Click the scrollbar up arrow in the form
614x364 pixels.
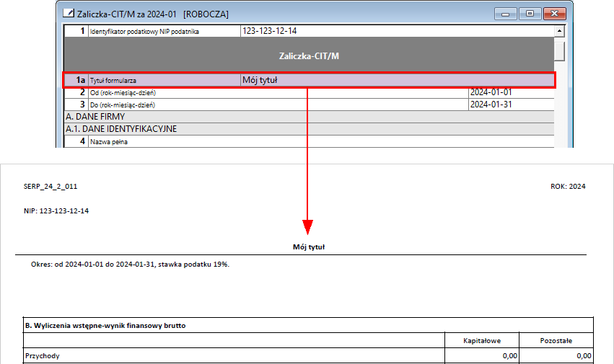pos(559,32)
